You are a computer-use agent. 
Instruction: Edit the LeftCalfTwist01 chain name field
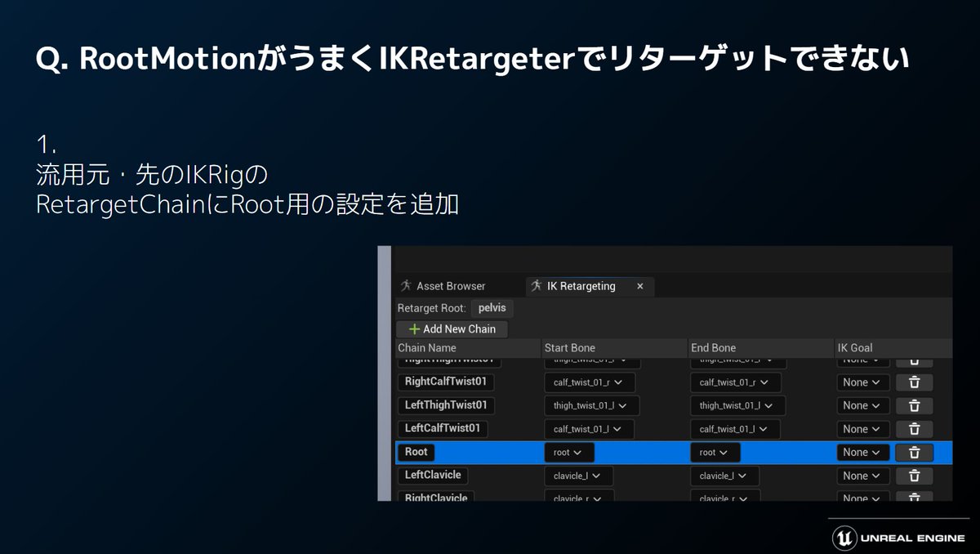coord(443,428)
